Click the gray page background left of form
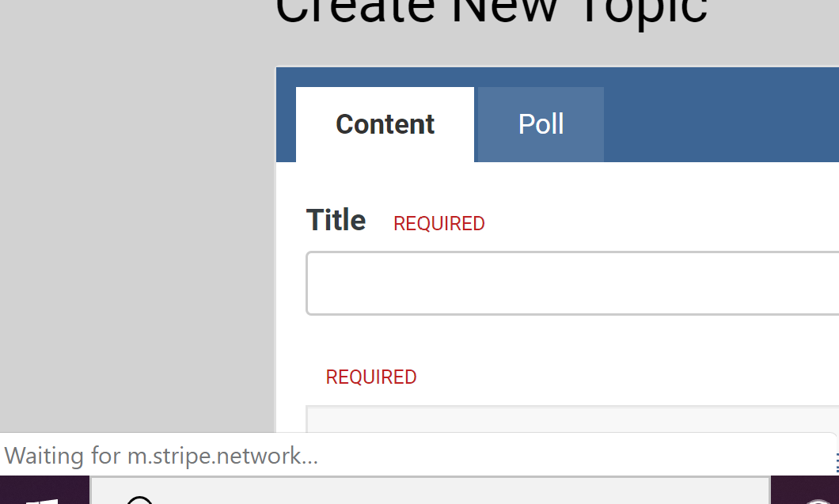Screen dimensions: 839x504 pyautogui.click(x=135, y=237)
